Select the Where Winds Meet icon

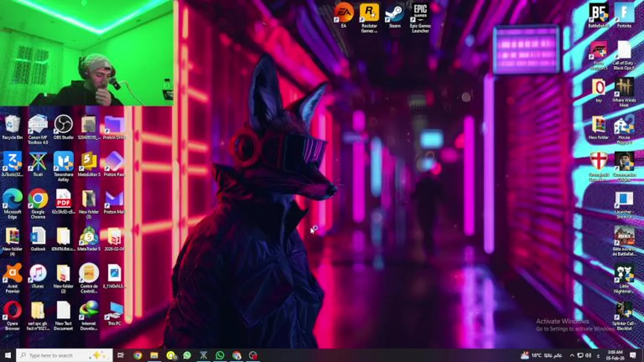coord(624,92)
